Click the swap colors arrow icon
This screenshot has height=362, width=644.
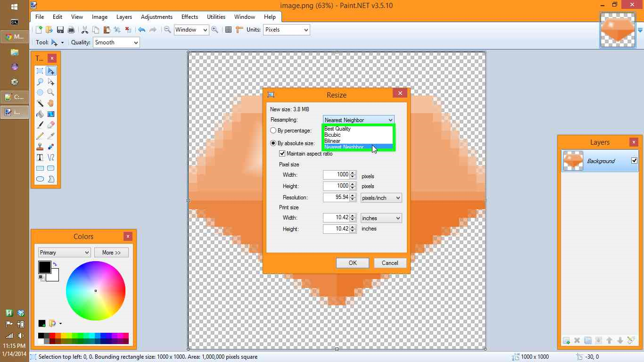(x=55, y=264)
